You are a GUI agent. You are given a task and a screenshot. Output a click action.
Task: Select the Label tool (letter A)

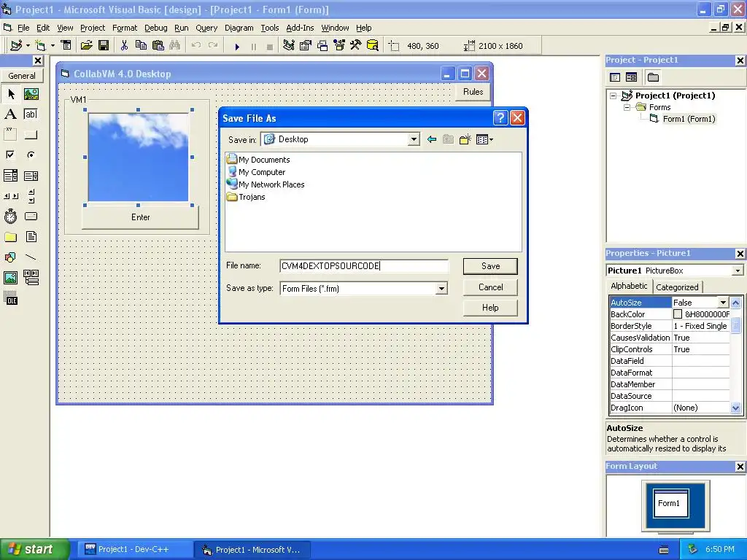10,114
